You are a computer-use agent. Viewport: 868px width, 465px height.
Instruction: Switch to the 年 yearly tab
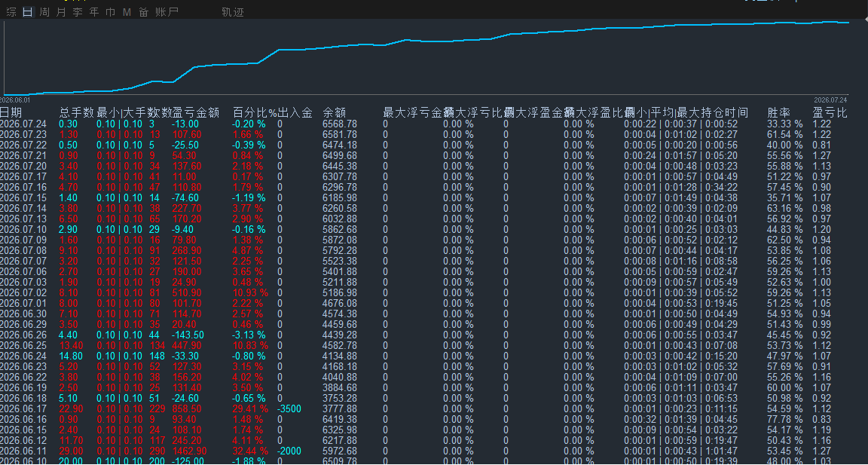pos(94,12)
